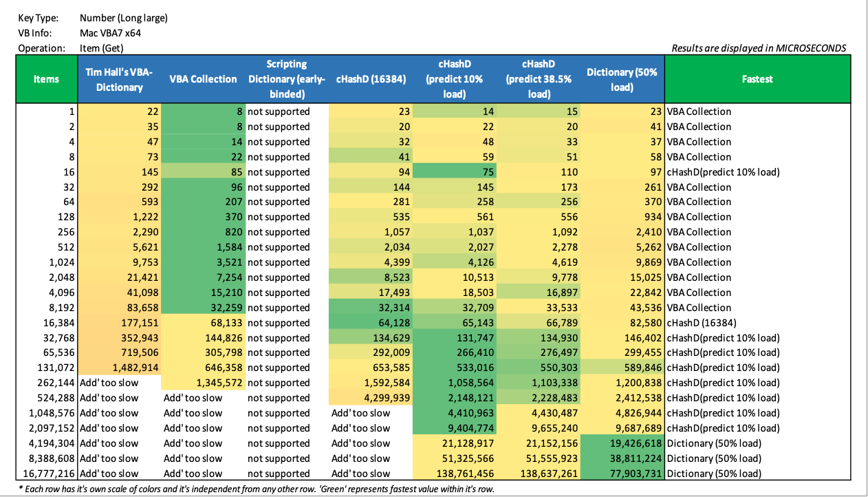Click the "VBA Collection" column header
This screenshot has height=497, width=868.
click(203, 79)
